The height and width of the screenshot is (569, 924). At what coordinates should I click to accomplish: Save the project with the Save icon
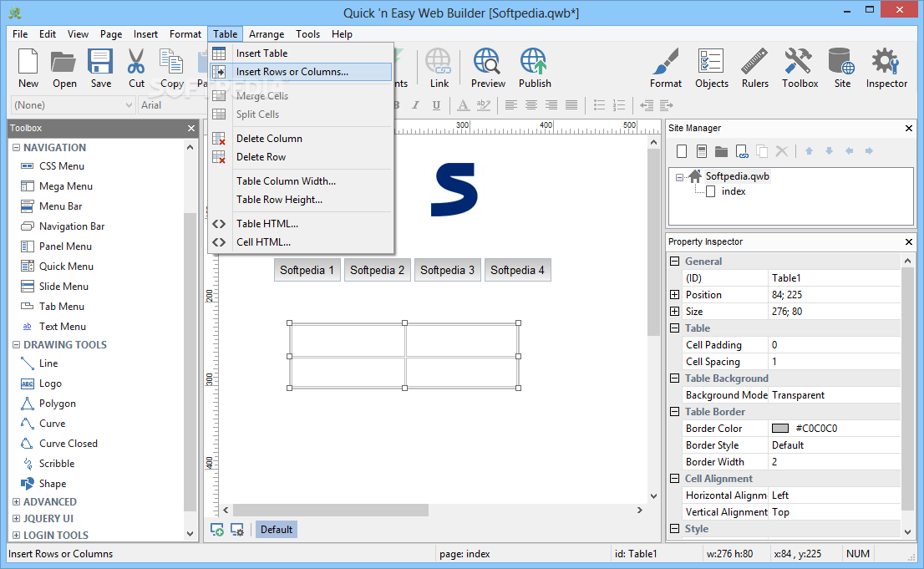click(x=100, y=69)
